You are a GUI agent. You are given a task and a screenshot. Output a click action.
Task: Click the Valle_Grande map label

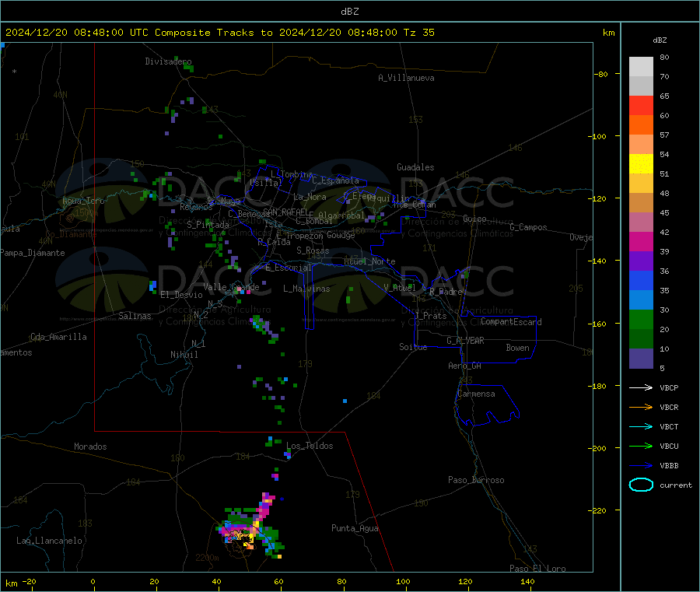(x=231, y=287)
